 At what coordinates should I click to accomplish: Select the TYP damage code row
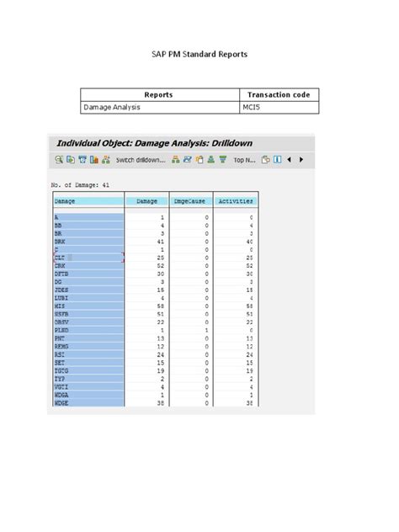[x=88, y=379]
